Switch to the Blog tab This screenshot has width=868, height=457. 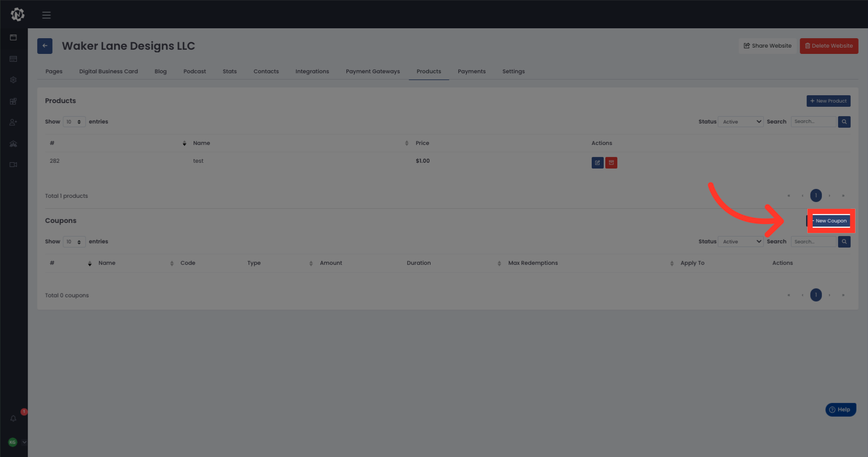[161, 72]
